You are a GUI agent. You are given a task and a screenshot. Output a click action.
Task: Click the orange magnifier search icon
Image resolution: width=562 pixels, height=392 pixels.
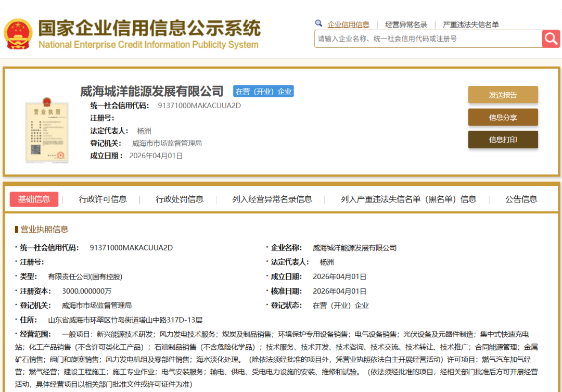(551, 39)
